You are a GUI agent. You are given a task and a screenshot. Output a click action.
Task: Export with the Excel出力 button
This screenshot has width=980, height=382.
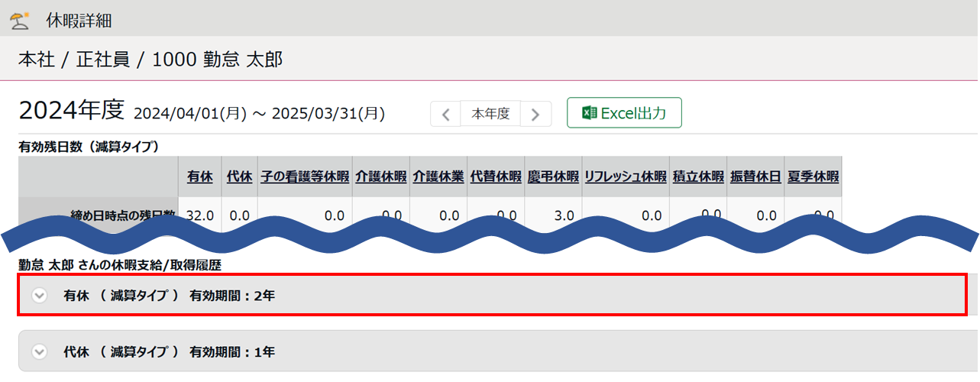(x=624, y=113)
